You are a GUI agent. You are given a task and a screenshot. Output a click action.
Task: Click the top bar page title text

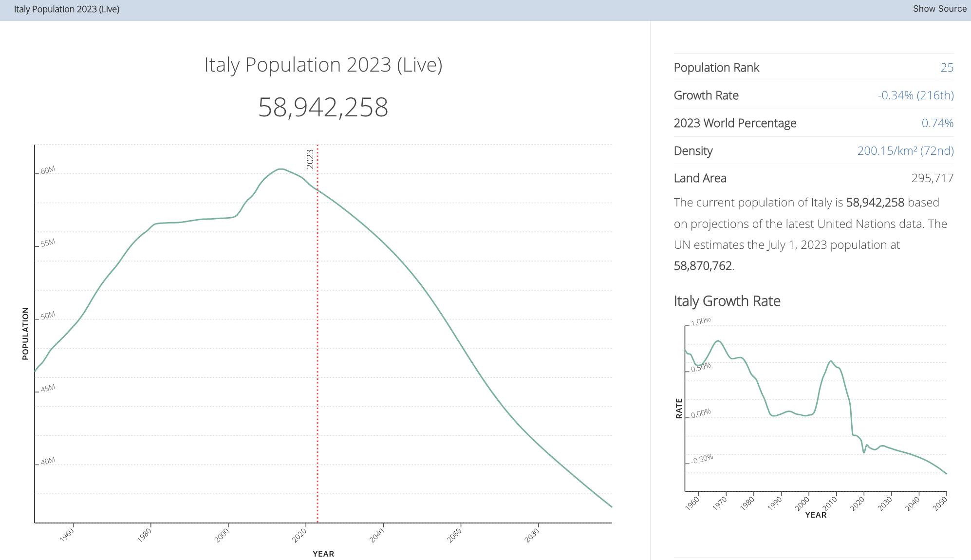pyautogui.click(x=67, y=9)
